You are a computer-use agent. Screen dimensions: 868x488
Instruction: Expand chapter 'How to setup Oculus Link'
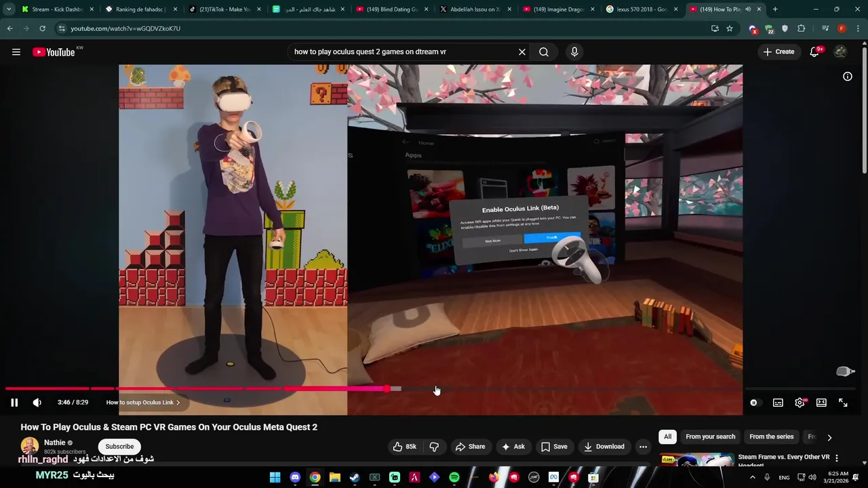[143, 403]
